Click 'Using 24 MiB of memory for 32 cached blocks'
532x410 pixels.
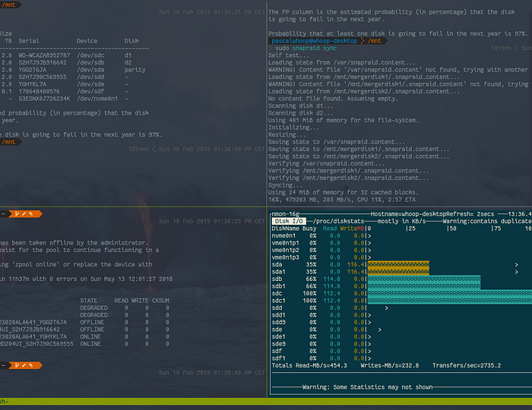[344, 192]
